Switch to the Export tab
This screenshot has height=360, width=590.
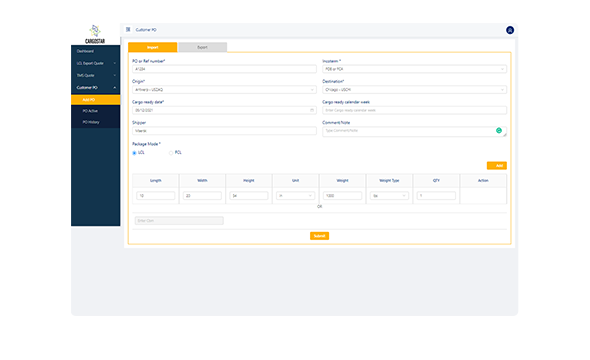(202, 47)
